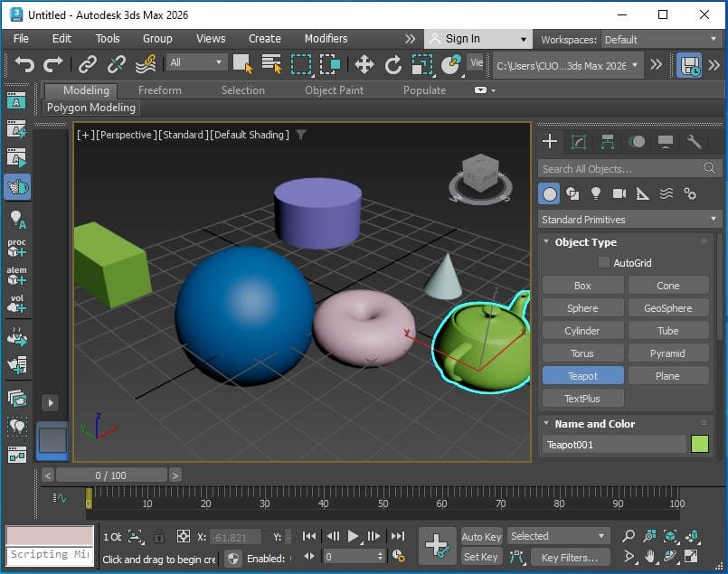Switch to the Populate ribbon tab

click(424, 90)
